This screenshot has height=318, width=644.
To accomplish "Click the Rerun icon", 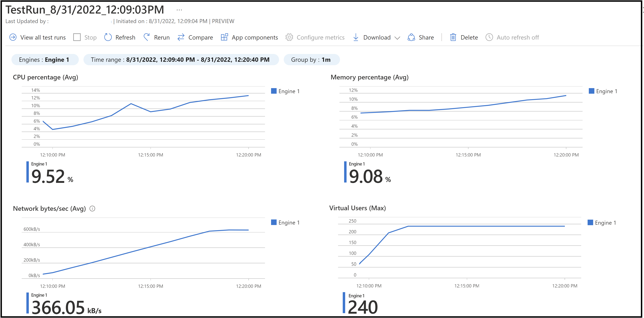I will [x=146, y=37].
